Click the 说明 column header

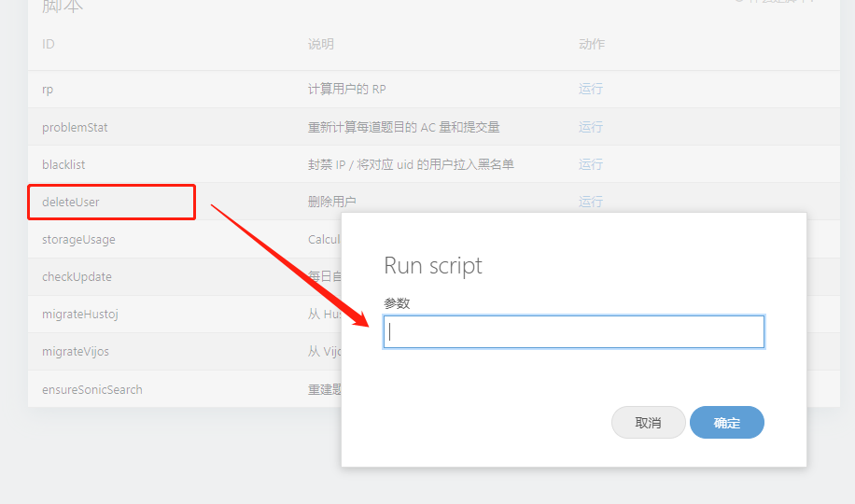point(321,44)
